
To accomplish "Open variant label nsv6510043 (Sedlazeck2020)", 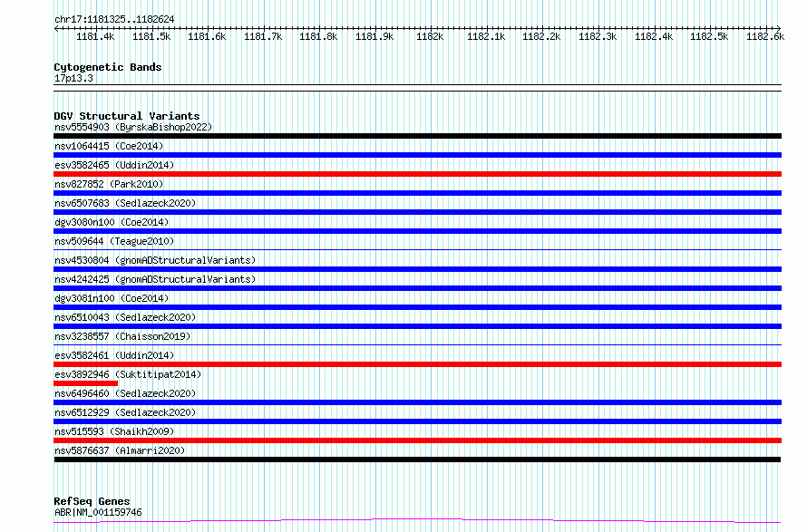I will point(125,317).
